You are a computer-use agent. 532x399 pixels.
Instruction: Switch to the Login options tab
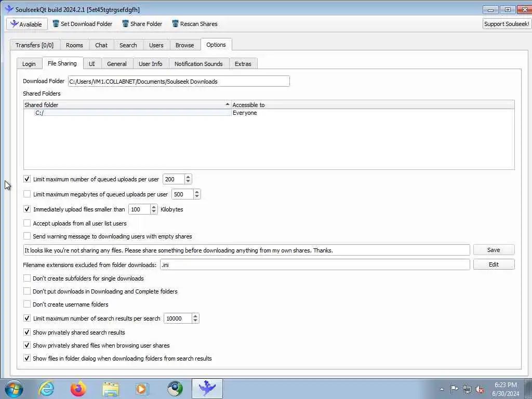point(29,64)
